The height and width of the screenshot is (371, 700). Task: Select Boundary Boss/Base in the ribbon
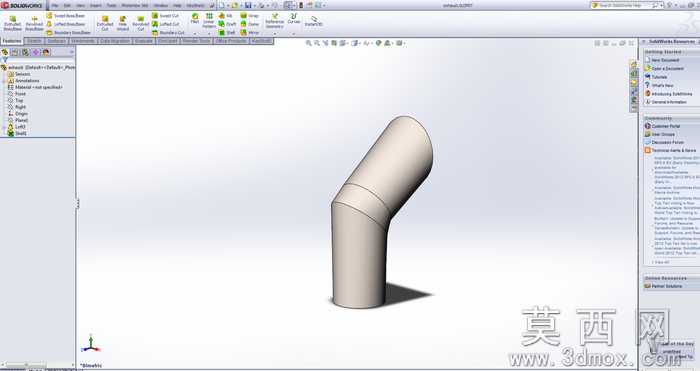tap(68, 33)
